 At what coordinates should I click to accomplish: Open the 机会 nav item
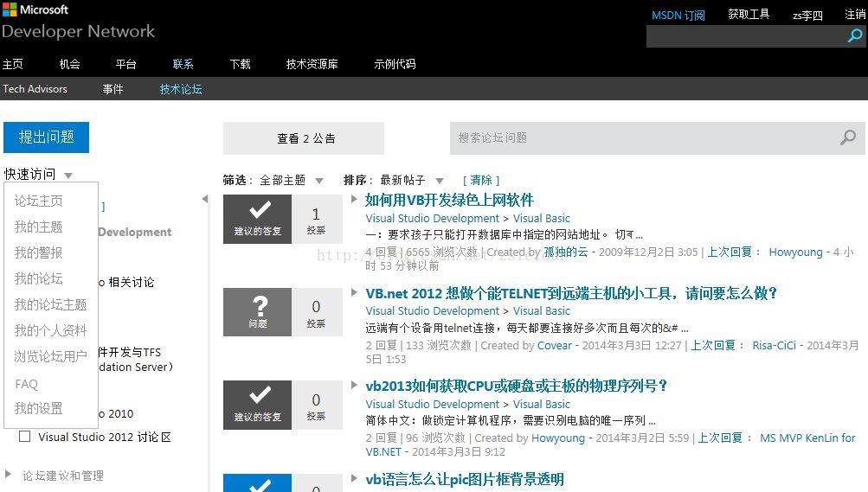tap(70, 64)
